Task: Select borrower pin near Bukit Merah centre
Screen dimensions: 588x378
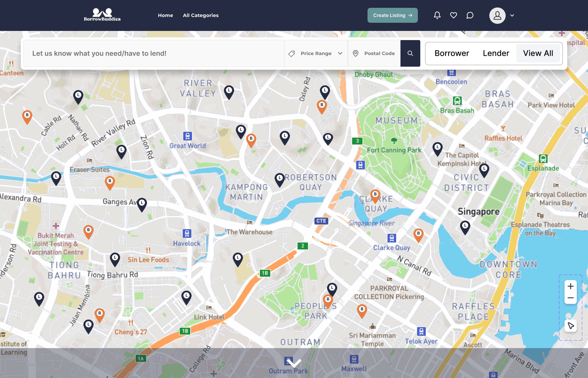Action: (x=88, y=232)
